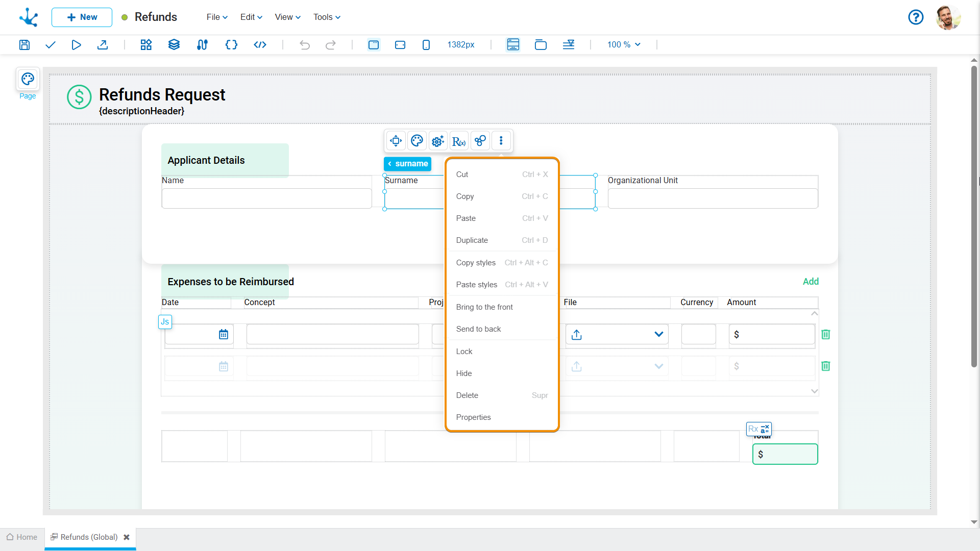
Task: Toggle desktop device view
Action: click(374, 45)
